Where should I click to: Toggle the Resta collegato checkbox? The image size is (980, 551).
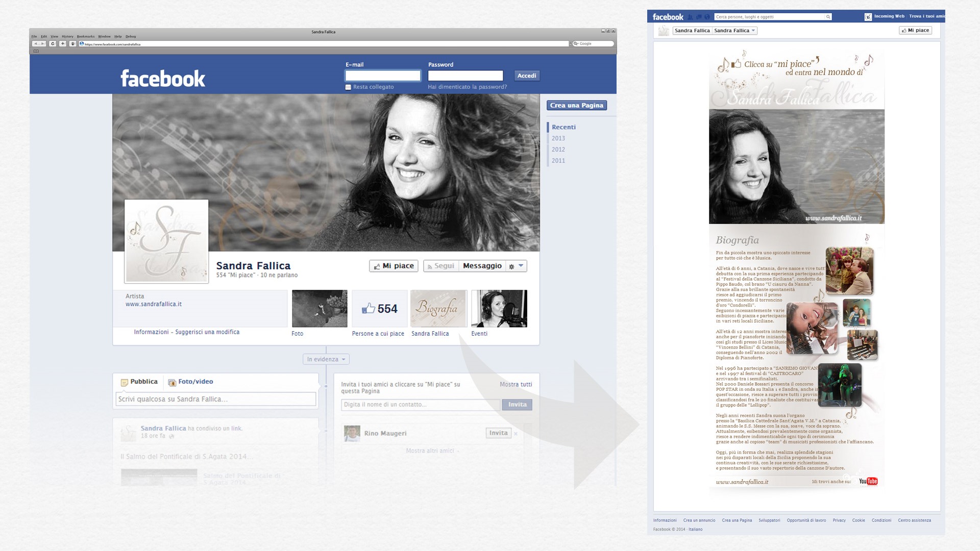(x=348, y=87)
